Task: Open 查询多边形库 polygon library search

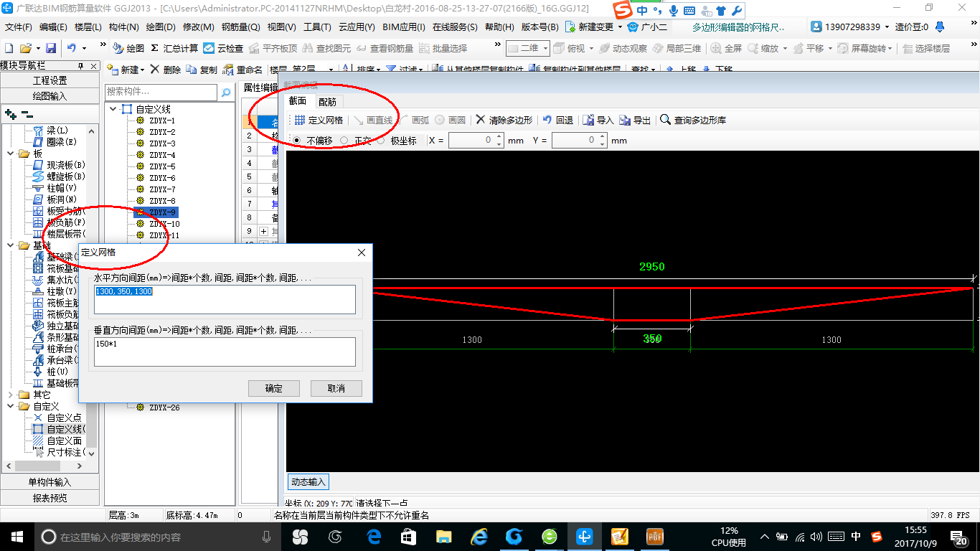Action: pos(693,120)
